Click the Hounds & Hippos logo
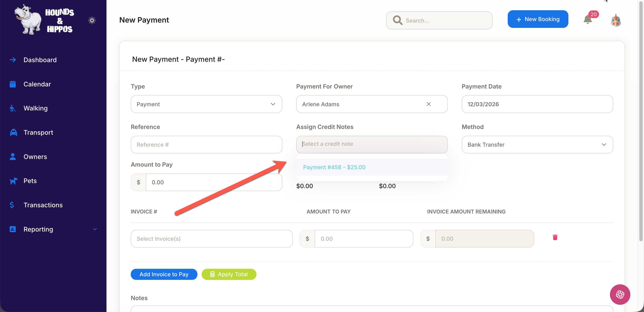The width and height of the screenshot is (644, 312). pyautogui.click(x=44, y=20)
